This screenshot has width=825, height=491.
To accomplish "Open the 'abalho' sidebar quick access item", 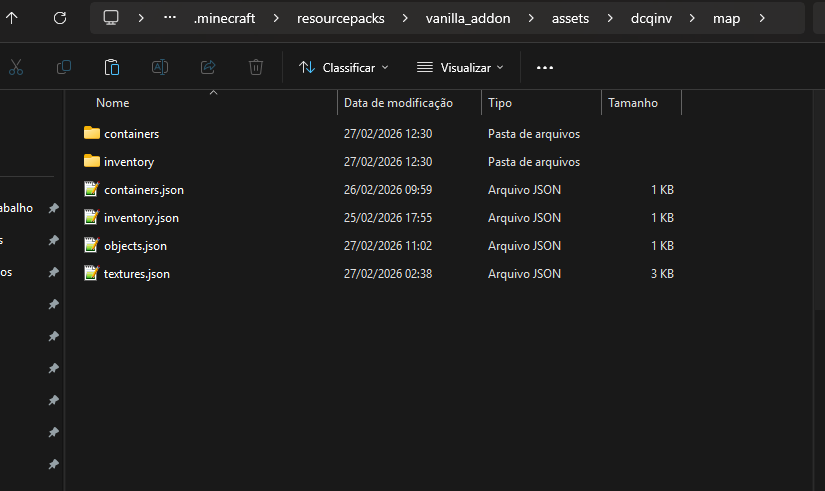I will (16, 208).
